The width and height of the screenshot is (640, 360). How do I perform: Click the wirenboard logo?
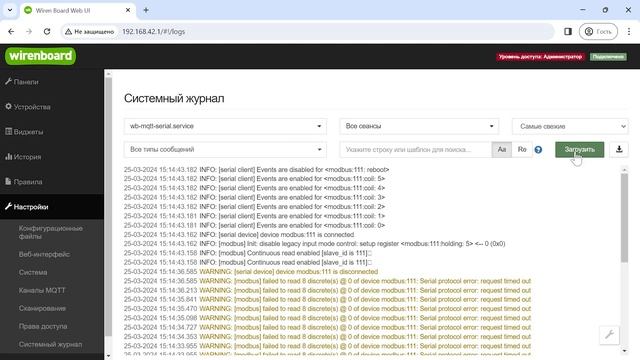tap(40, 56)
